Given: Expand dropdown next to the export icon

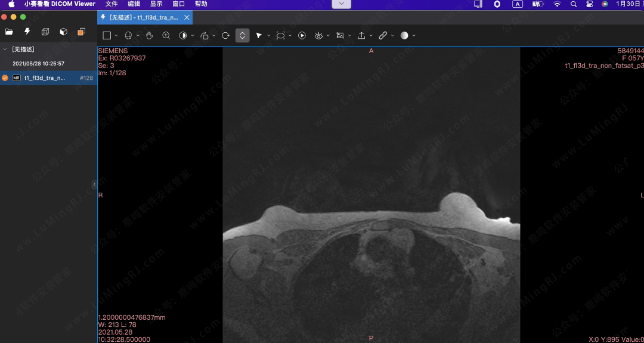Looking at the screenshot, I should click(x=371, y=36).
